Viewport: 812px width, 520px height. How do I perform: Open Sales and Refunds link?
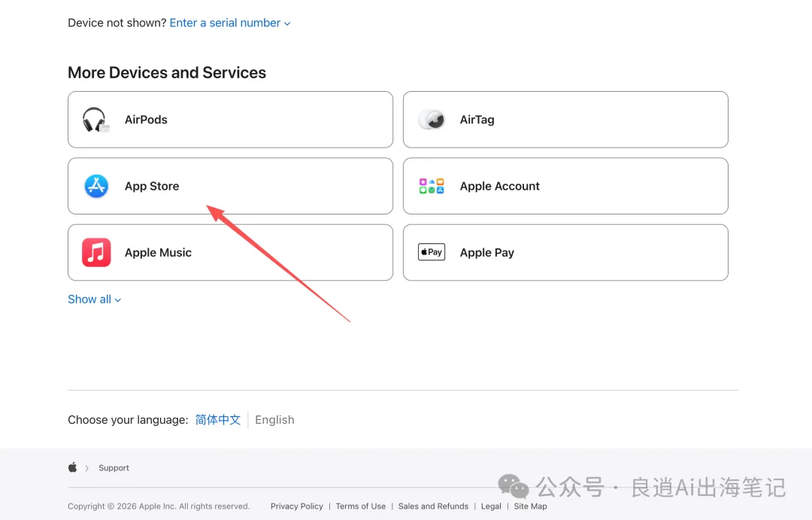coord(433,506)
